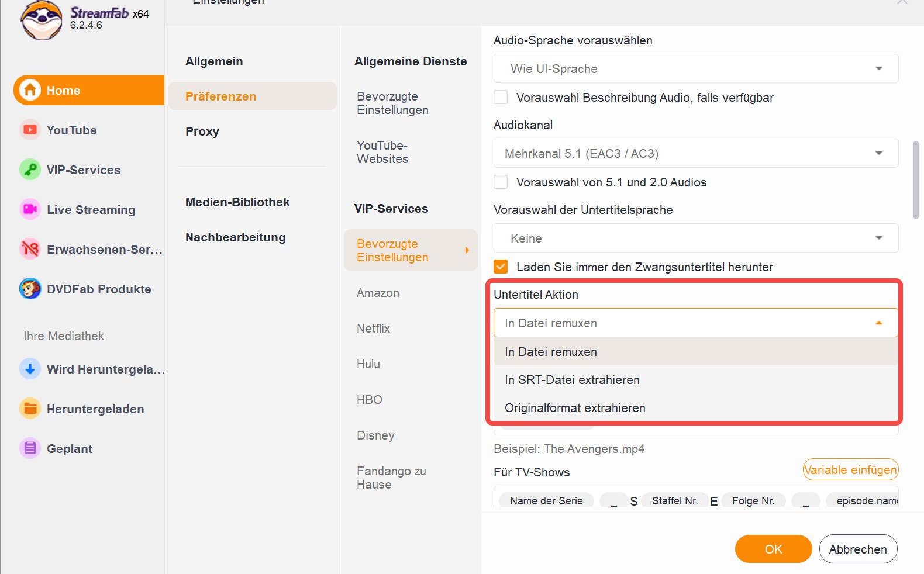Enable Vorauswahl Beschreibung Audio checkbox

(501, 97)
